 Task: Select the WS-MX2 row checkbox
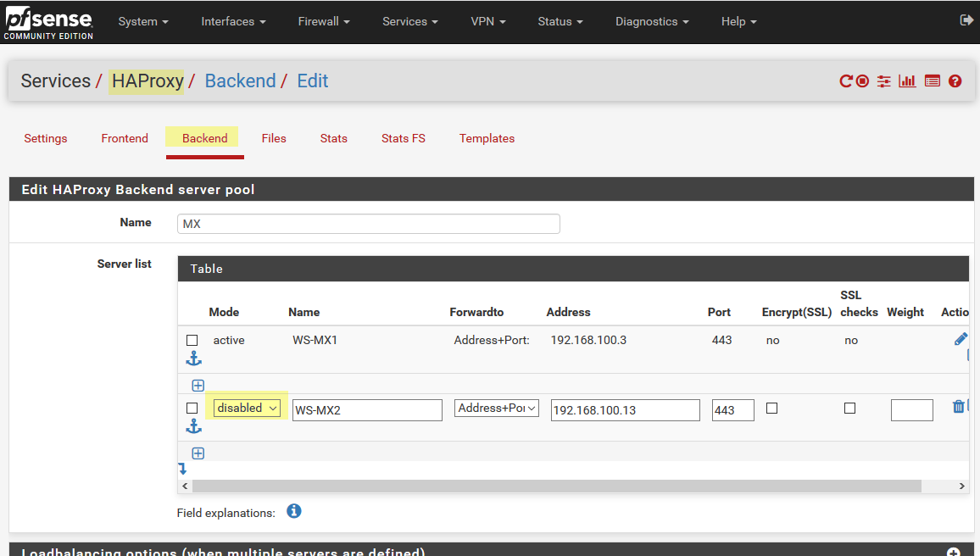[x=192, y=408]
